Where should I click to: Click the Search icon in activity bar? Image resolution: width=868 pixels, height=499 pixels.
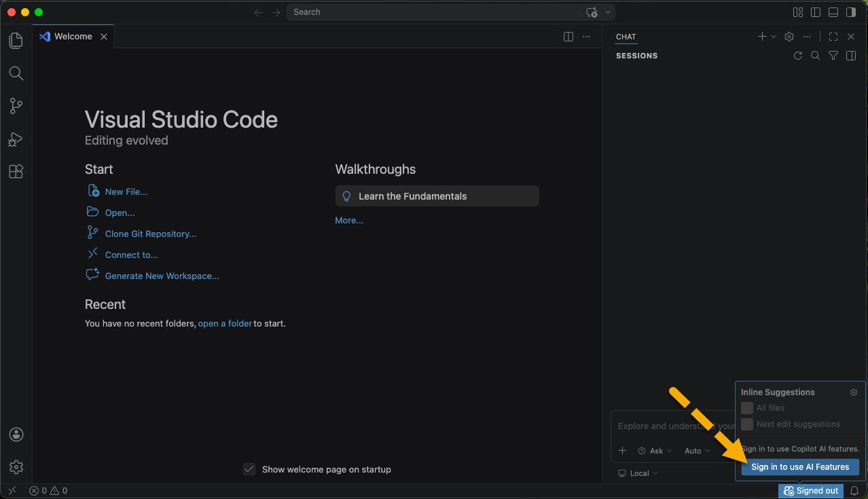coord(16,73)
